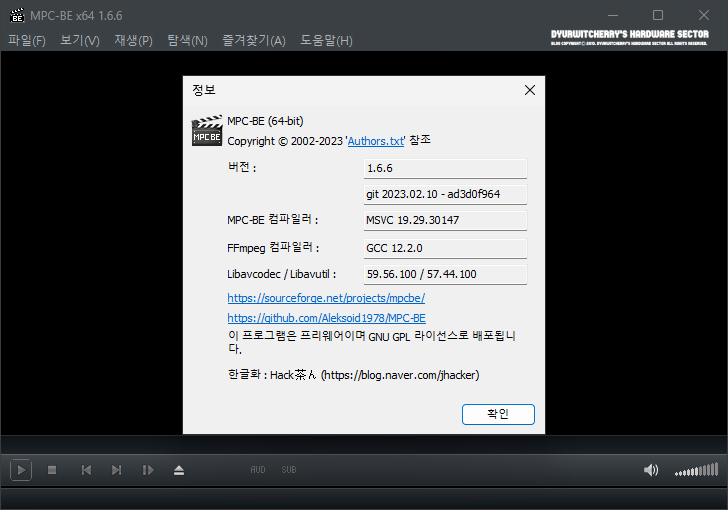Image resolution: width=728 pixels, height=510 pixels.
Task: Click the frame step button
Action: pos(148,470)
